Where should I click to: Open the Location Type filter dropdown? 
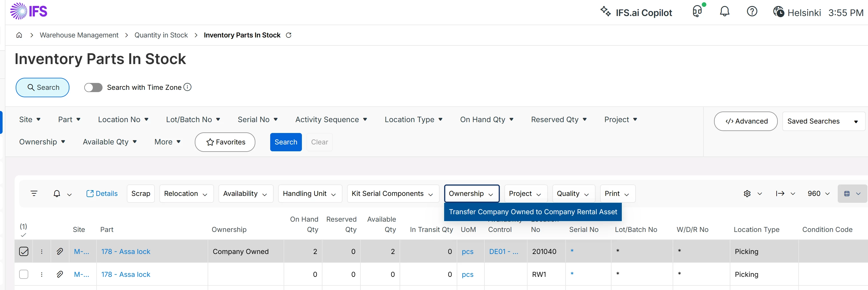(414, 120)
